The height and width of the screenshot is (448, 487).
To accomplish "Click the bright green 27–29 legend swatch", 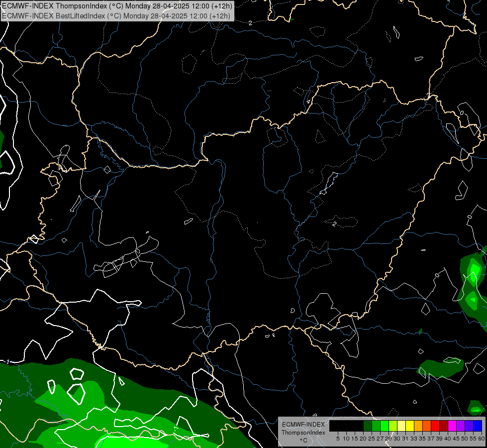I will pos(385,426).
